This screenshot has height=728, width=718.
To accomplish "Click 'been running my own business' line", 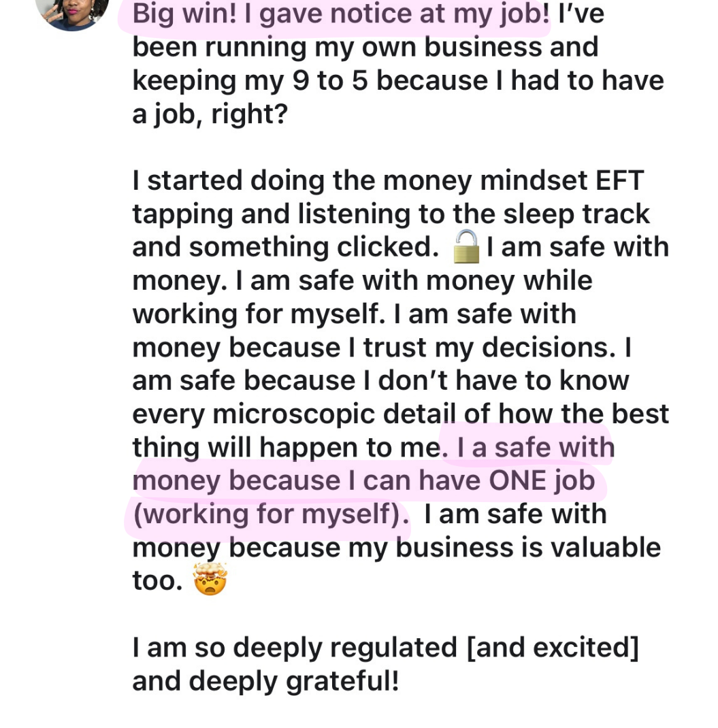I will point(365,48).
